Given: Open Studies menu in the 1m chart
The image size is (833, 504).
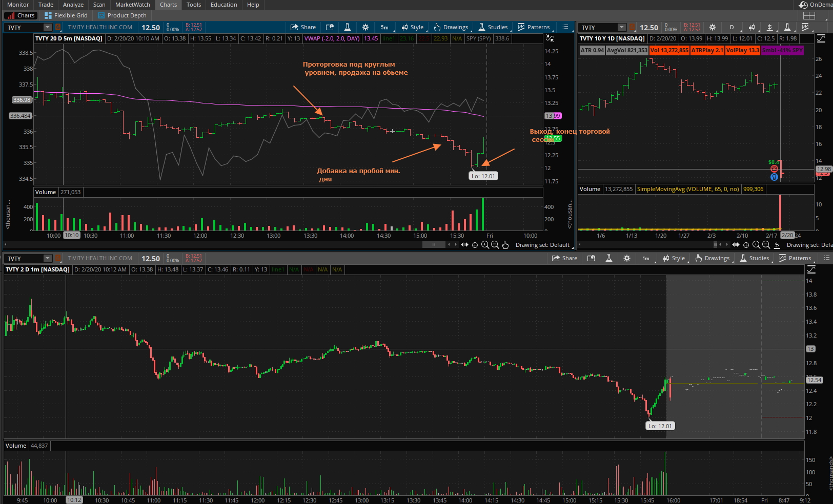Looking at the screenshot, I should 754,259.
